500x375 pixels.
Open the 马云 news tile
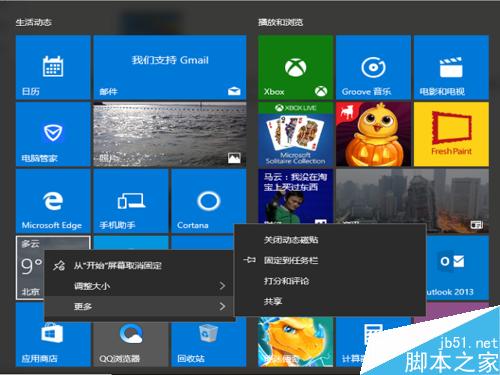click(295, 196)
